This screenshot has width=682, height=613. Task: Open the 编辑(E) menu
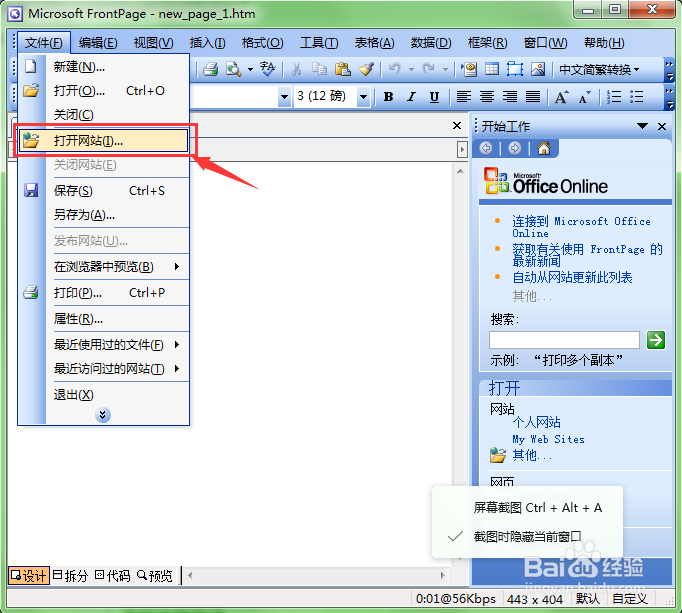pos(98,43)
